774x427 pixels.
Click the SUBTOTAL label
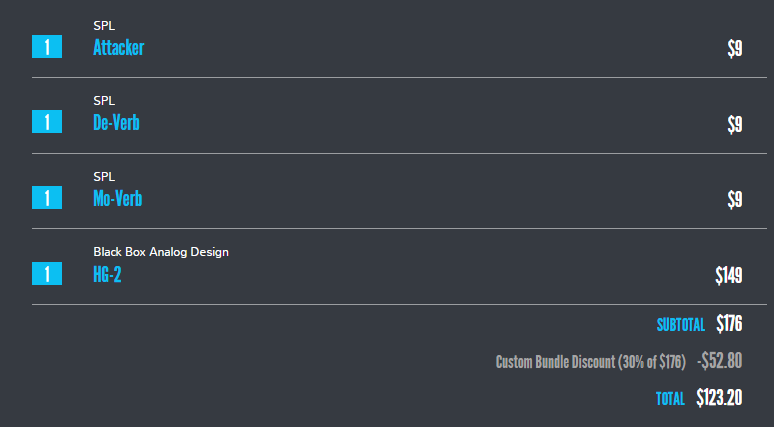pos(681,325)
